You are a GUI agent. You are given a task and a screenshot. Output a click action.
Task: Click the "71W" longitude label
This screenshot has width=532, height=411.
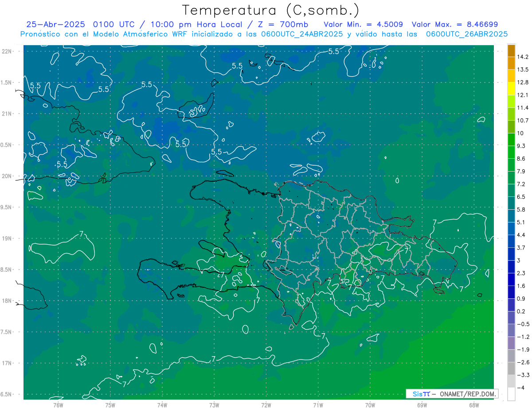[x=318, y=405]
